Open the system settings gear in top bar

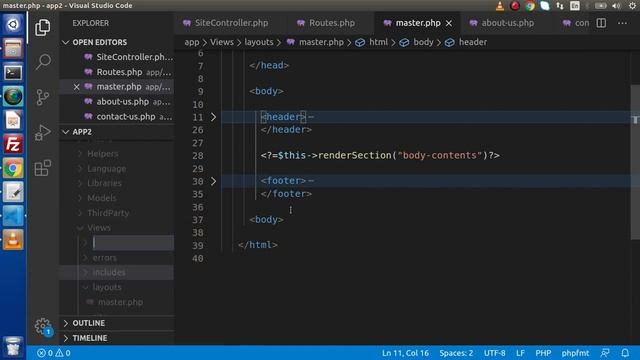(633, 6)
